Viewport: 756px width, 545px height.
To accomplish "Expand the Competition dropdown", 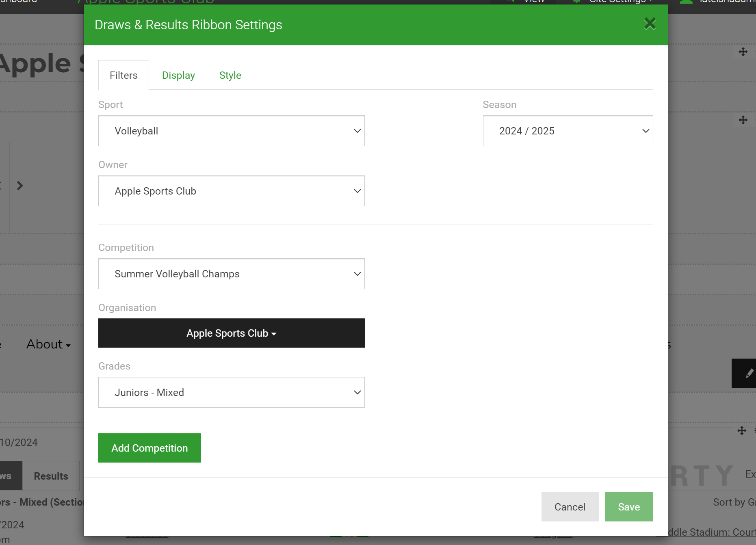I will pos(232,274).
